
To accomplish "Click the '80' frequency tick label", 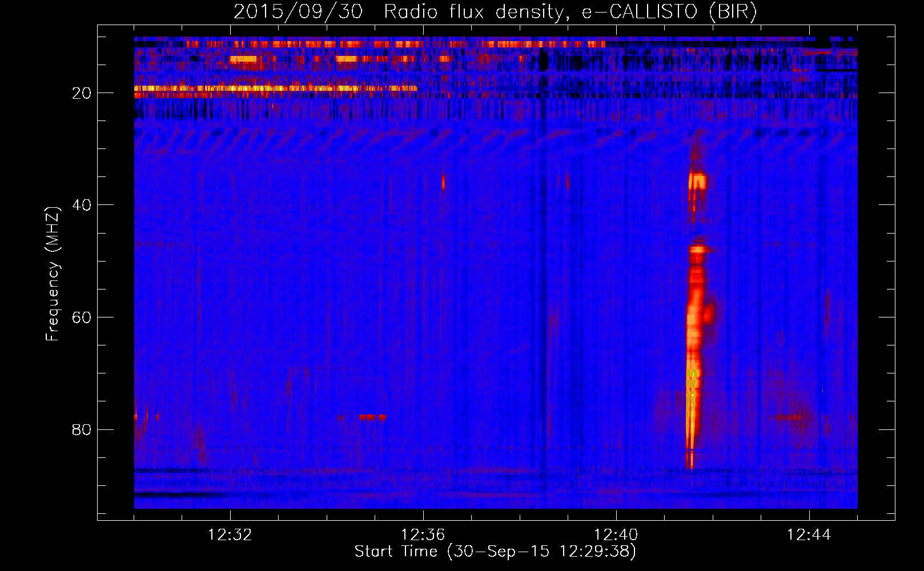I will pos(82,429).
